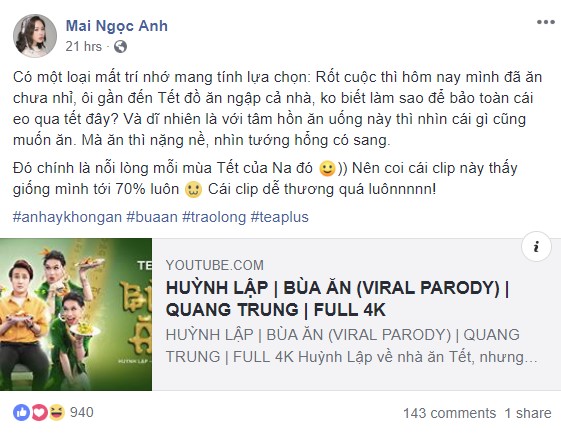Open the #buaan hashtag
This screenshot has width=561, height=433.
pos(152,217)
